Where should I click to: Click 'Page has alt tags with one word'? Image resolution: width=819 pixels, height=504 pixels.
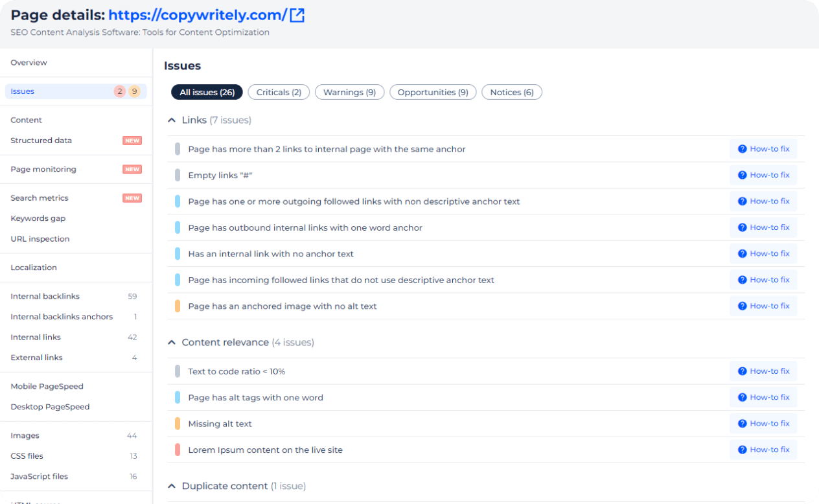(255, 398)
